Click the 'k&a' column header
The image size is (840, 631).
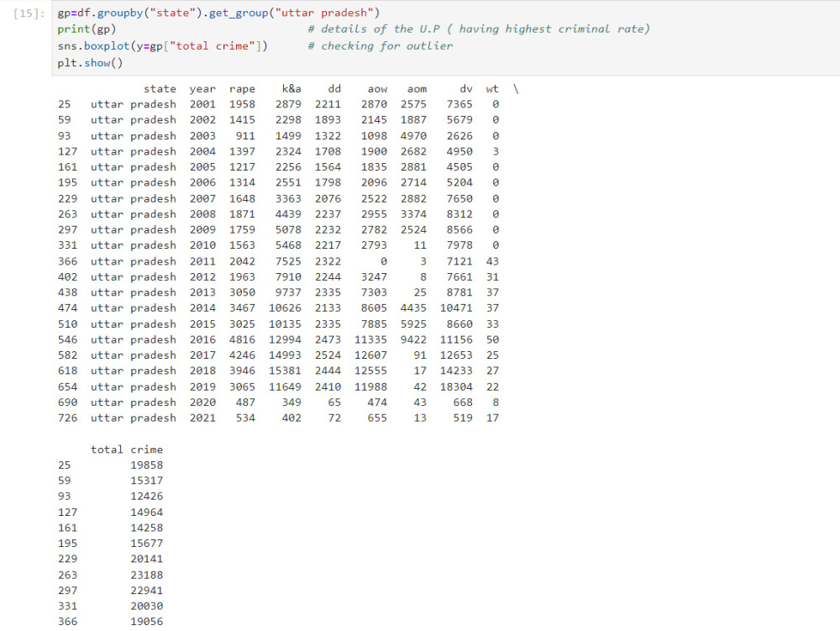click(291, 89)
